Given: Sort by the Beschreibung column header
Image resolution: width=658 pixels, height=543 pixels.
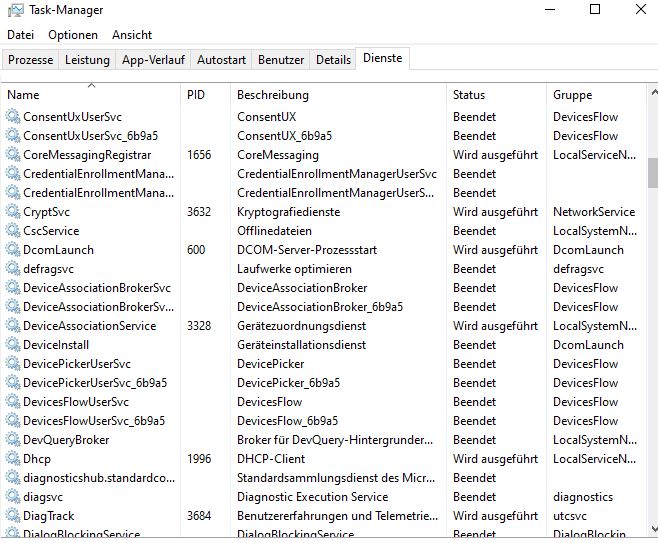Looking at the screenshot, I should point(339,95).
